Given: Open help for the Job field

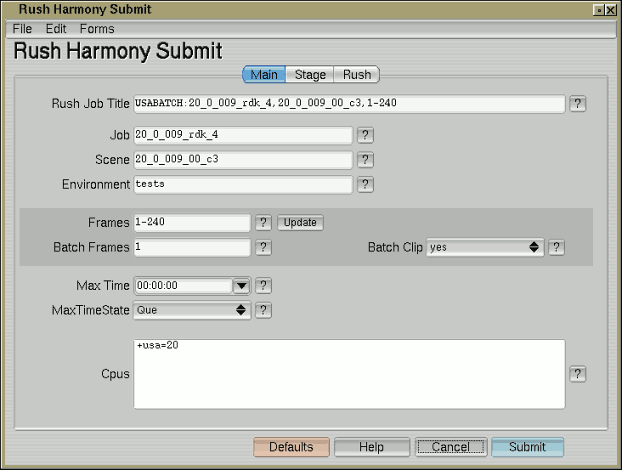Looking at the screenshot, I should 365,135.
